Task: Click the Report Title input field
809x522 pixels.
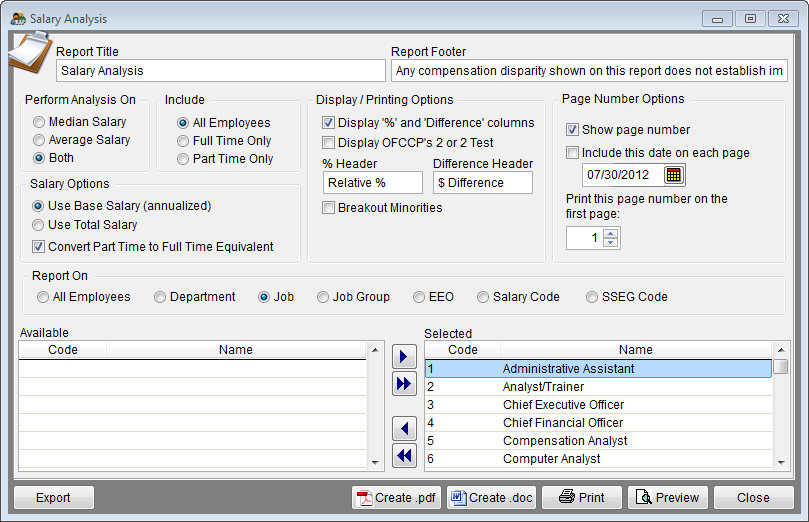Action: [x=221, y=71]
